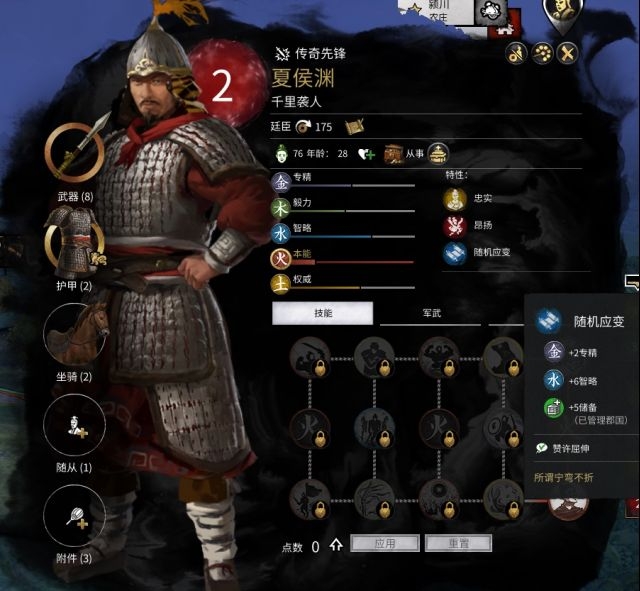Select the 技能 tab
The image size is (640, 591).
tap(322, 313)
